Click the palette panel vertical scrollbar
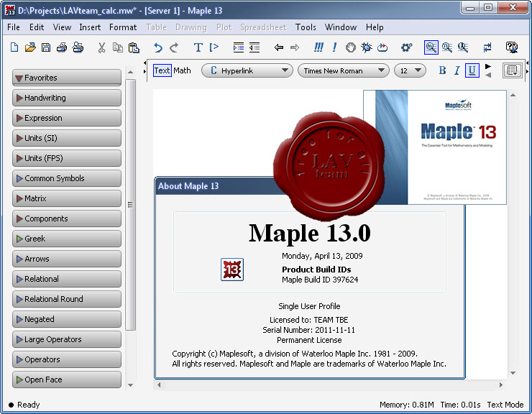The image size is (532, 414). click(x=130, y=205)
